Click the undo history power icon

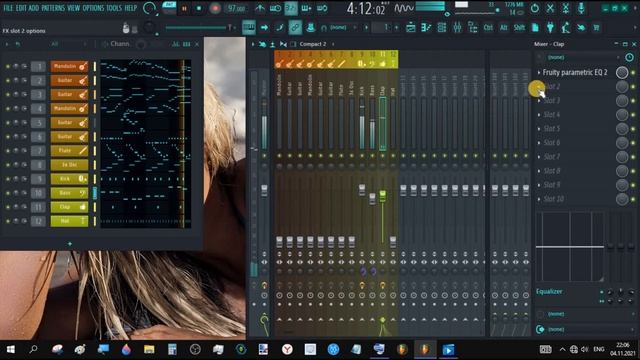pyautogui.click(x=534, y=8)
